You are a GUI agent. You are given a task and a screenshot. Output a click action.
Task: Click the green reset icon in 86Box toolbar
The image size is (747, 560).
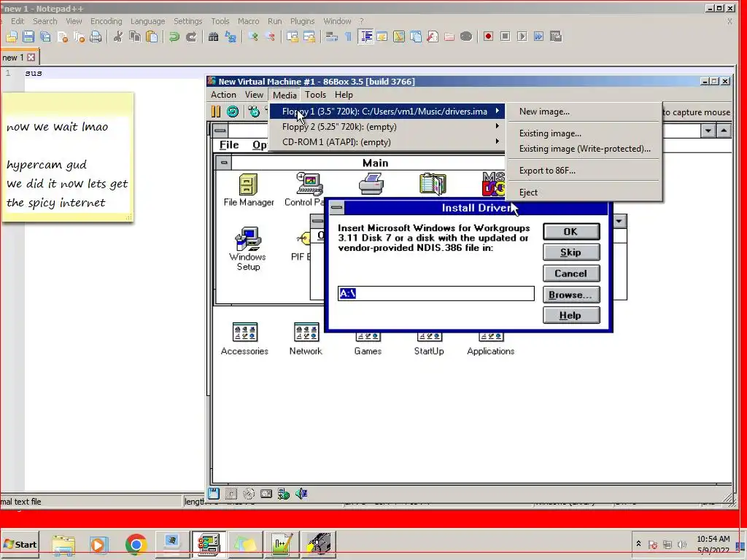pos(233,112)
